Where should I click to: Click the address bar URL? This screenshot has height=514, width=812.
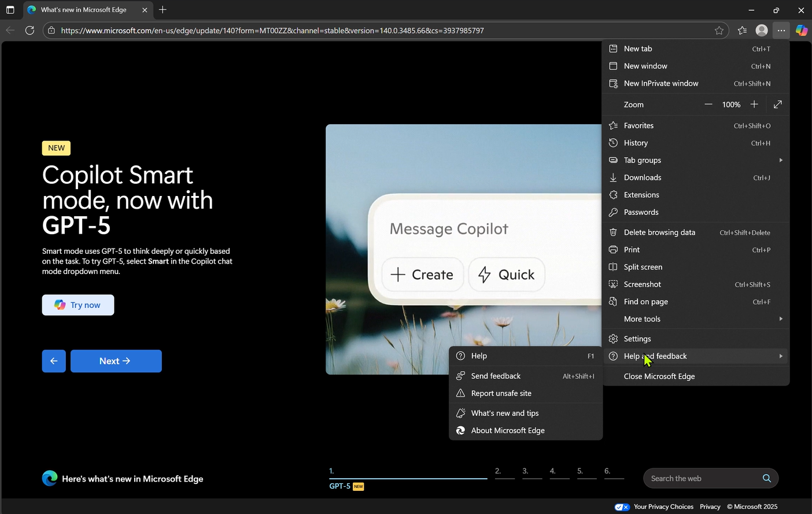coord(272,31)
